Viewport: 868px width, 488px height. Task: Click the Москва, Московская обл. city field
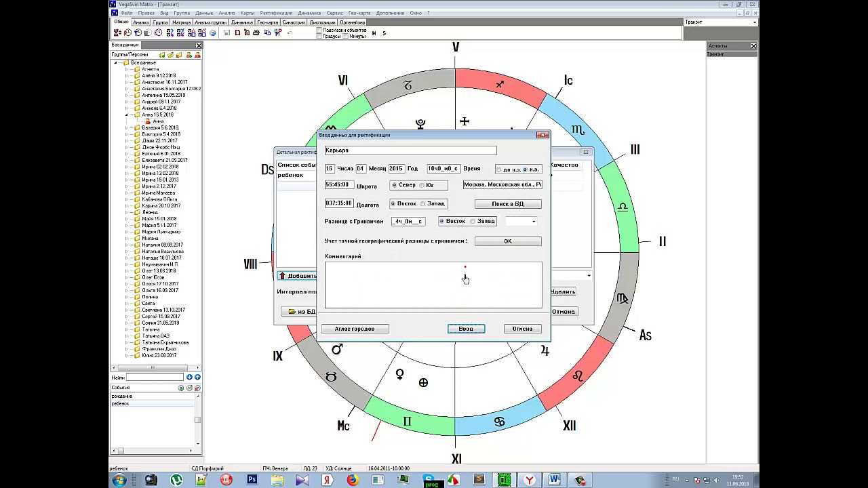[x=502, y=184]
